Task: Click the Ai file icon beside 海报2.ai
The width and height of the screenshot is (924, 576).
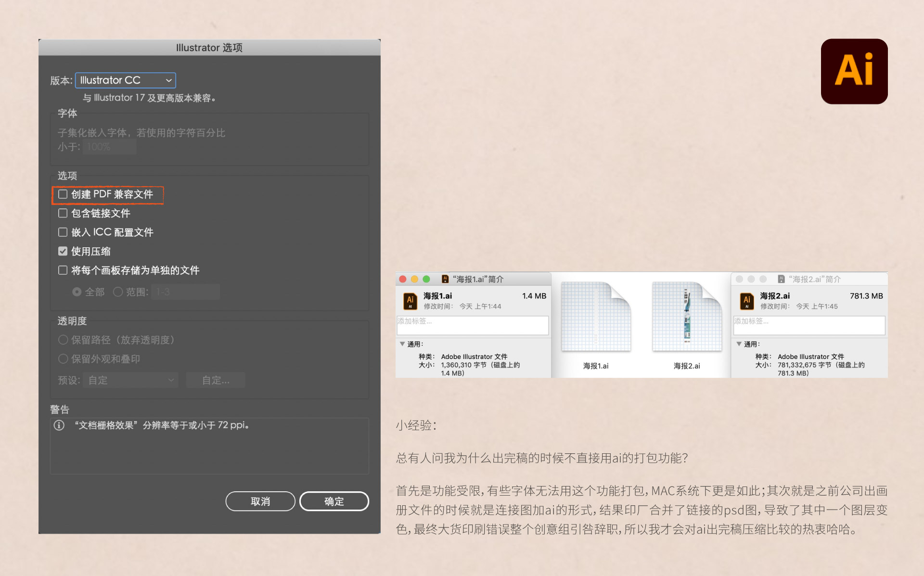Action: coord(746,301)
